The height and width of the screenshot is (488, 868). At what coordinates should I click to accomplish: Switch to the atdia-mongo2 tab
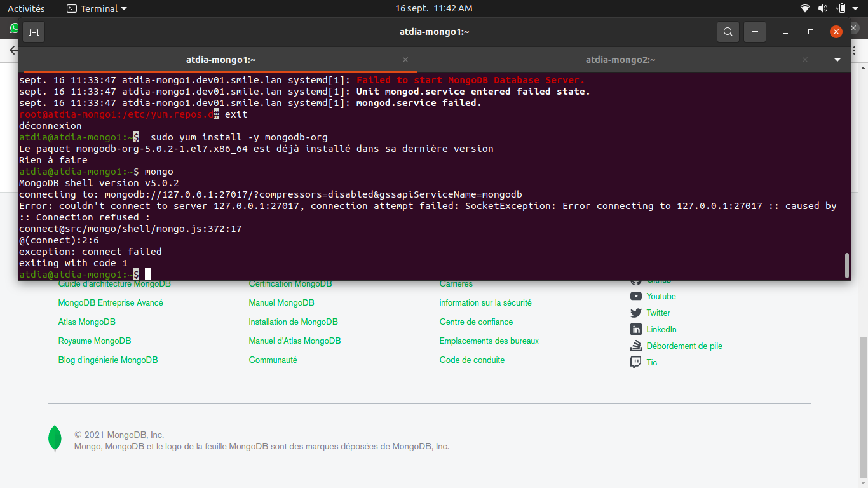tap(620, 60)
